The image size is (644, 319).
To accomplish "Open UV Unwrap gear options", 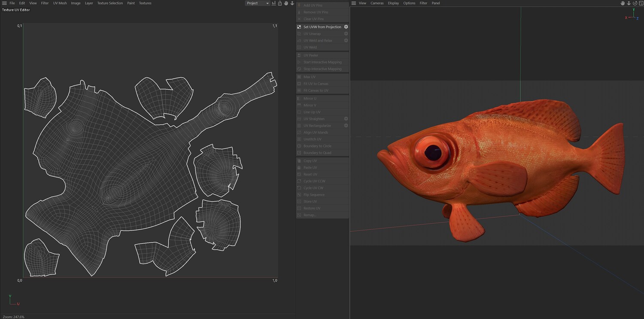I will (346, 34).
